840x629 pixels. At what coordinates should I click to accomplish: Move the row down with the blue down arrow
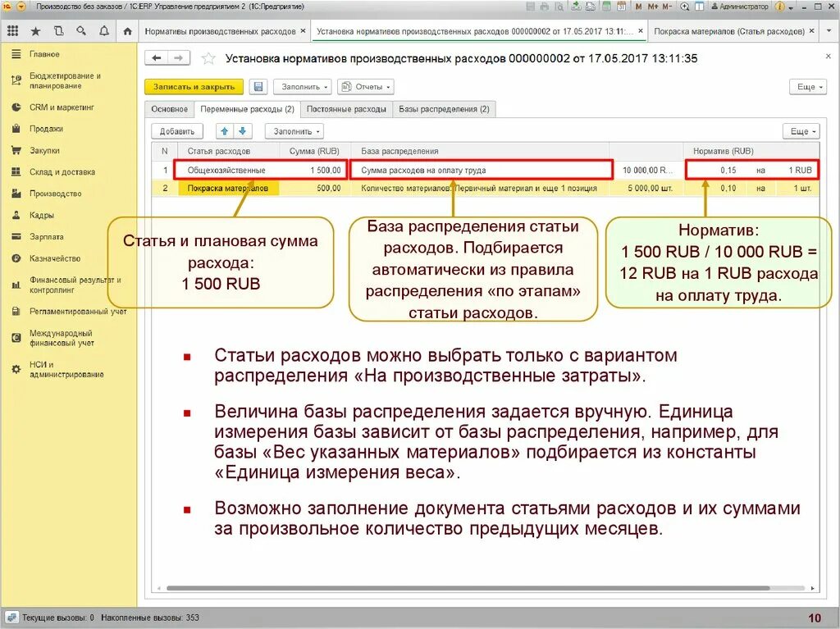point(242,131)
